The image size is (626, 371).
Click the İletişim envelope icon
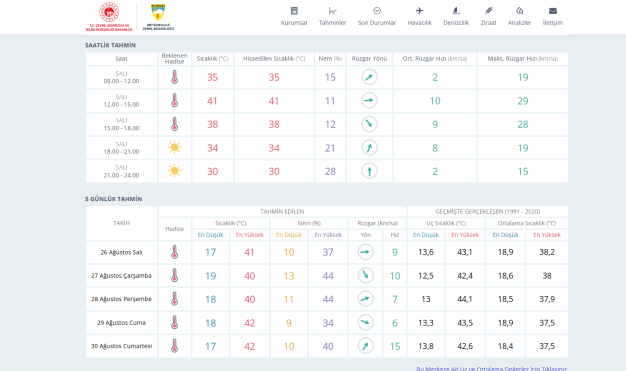pos(553,11)
